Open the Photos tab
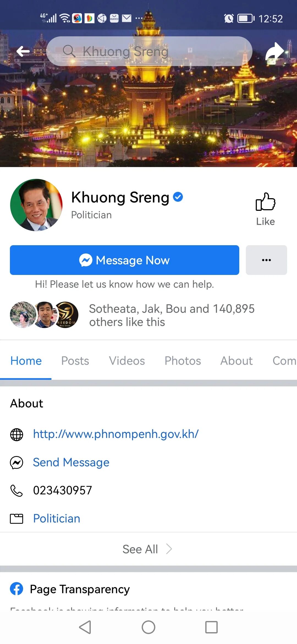This screenshot has width=297, height=644. pyautogui.click(x=183, y=361)
